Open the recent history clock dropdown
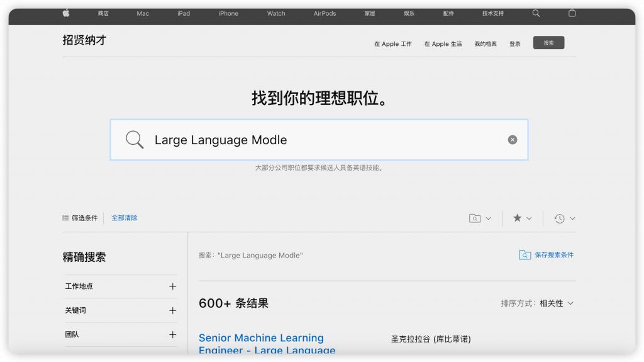Screen dimensions: 644x362 point(564,218)
